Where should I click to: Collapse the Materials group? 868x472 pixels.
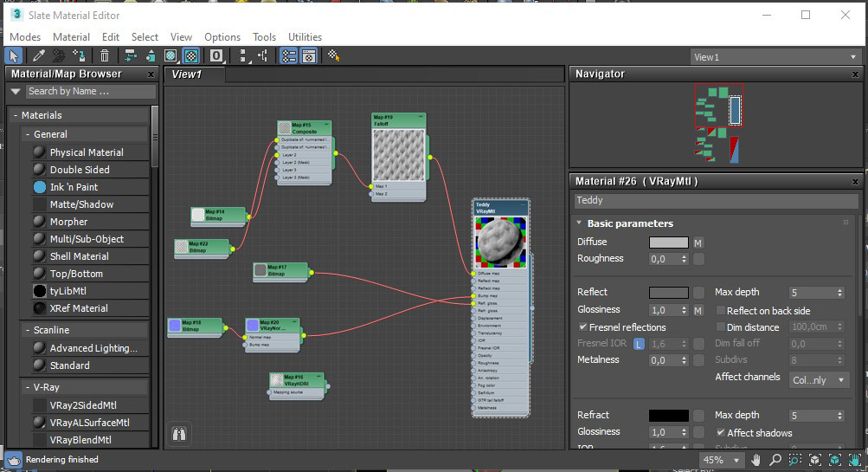coord(16,115)
